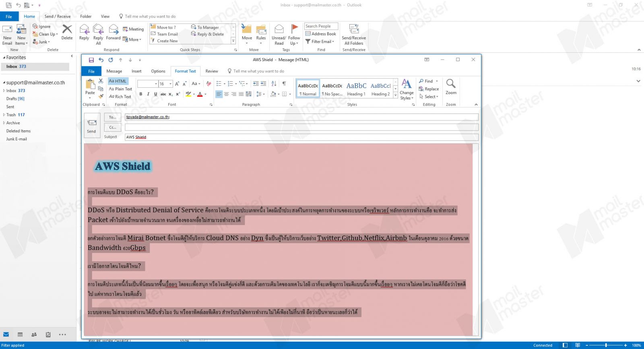Open the Change Case Aa dropdown

pyautogui.click(x=196, y=84)
